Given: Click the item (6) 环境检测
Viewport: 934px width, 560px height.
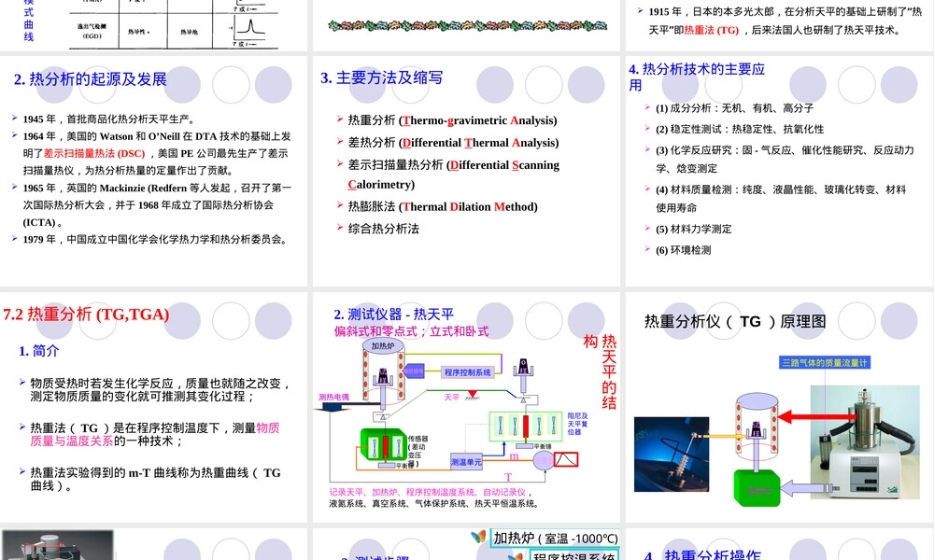Looking at the screenshot, I should (684, 250).
